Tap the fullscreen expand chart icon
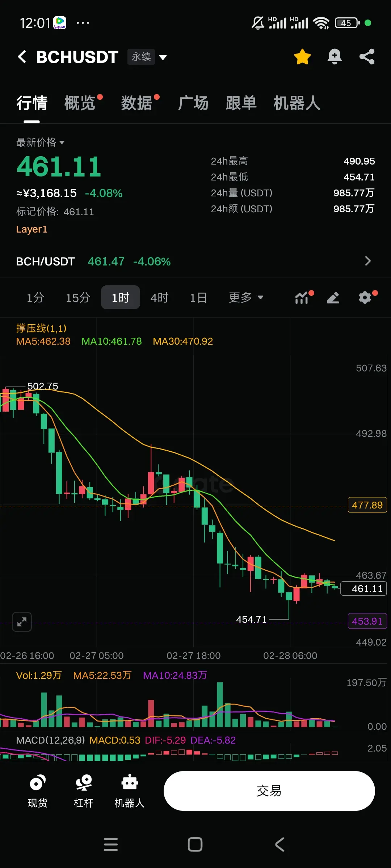 (22, 622)
